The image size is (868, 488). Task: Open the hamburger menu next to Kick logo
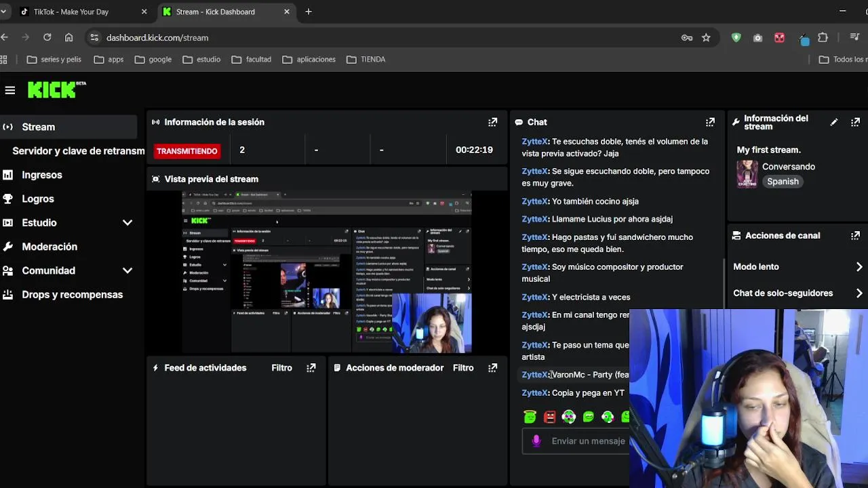coord(9,90)
